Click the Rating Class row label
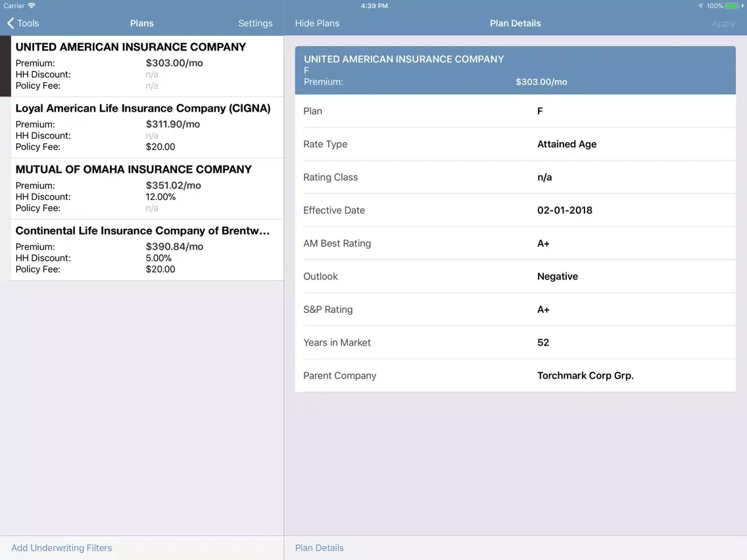Viewport: 747px width, 560px height. pos(330,177)
